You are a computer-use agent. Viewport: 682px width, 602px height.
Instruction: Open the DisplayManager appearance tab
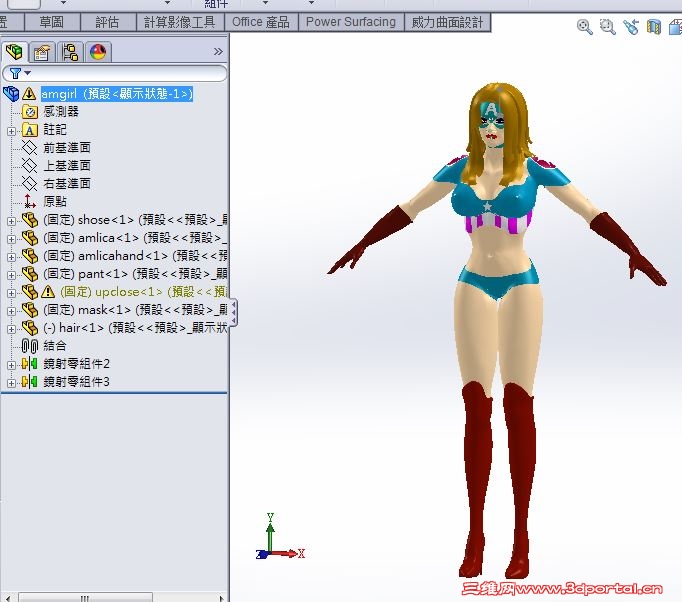coord(98,53)
